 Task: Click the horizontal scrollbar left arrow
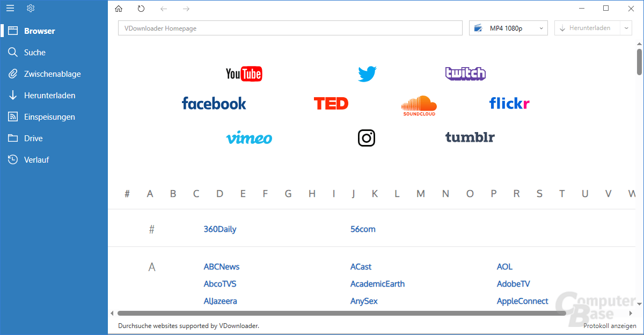(112, 313)
